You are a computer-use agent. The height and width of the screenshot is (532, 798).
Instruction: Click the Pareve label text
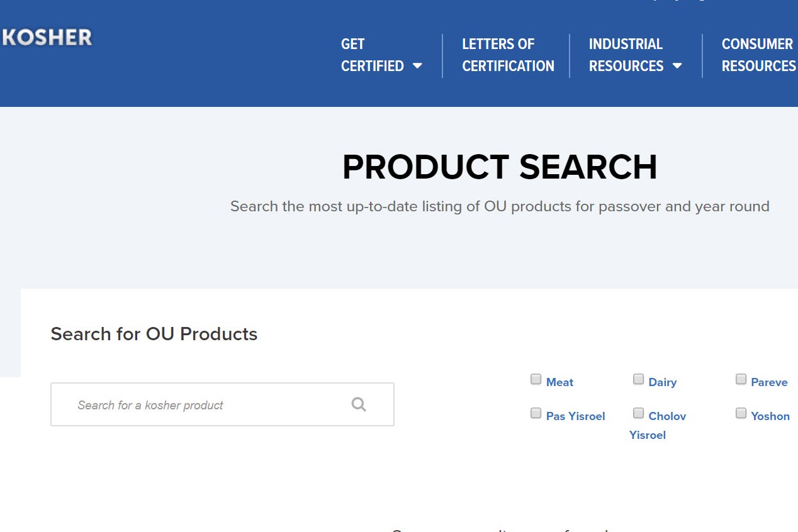tap(769, 382)
